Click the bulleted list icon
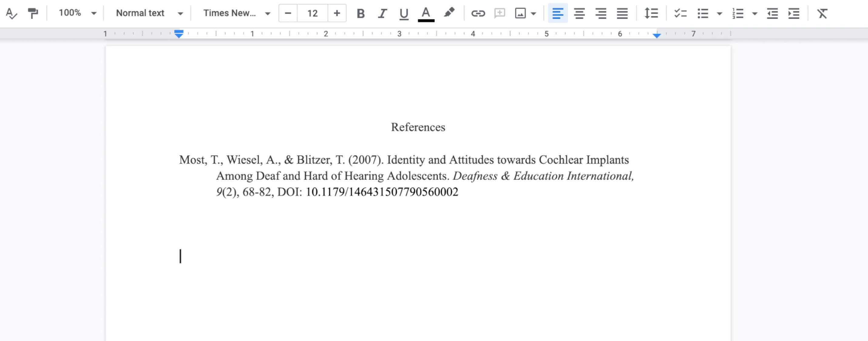The image size is (868, 341). pyautogui.click(x=703, y=13)
